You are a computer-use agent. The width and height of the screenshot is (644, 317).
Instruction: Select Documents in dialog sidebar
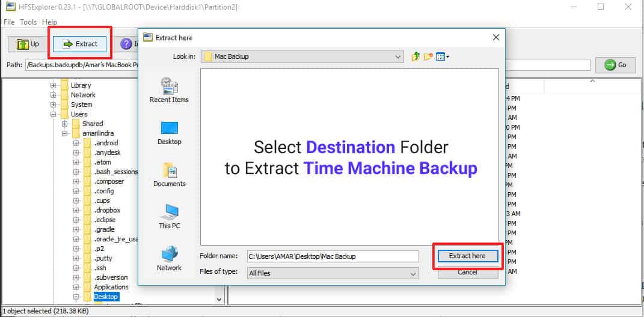[x=169, y=175]
